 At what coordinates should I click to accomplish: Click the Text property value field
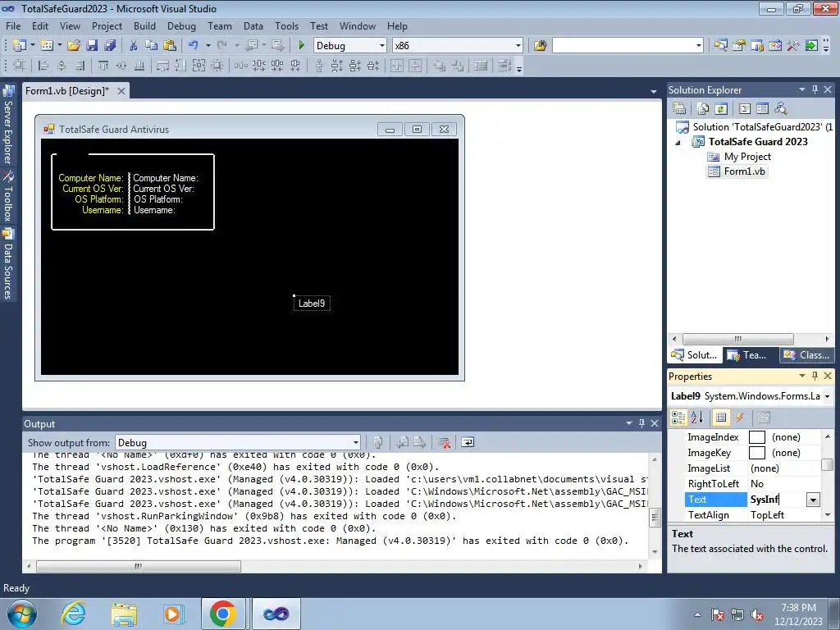[778, 500]
